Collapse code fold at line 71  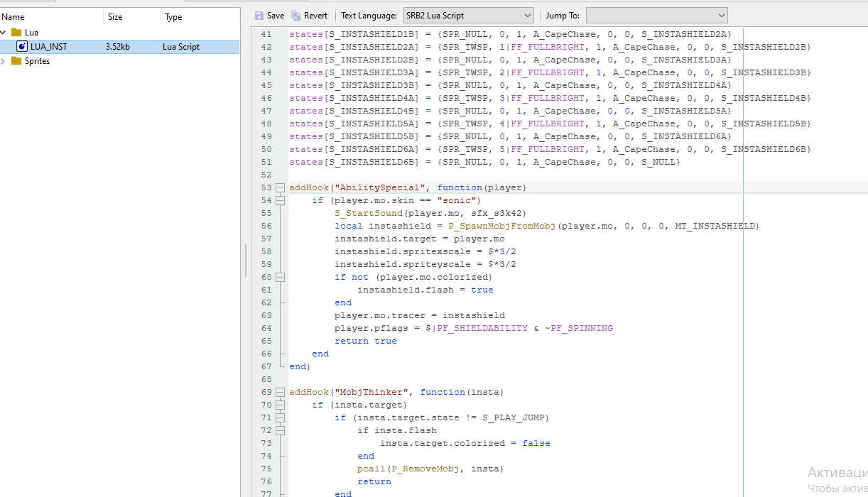coord(280,418)
